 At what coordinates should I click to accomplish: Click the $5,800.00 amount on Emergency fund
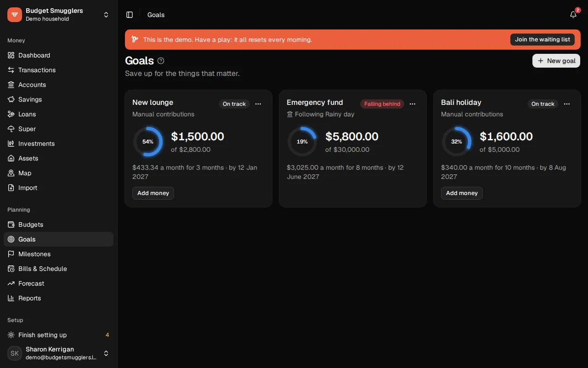[x=352, y=137]
